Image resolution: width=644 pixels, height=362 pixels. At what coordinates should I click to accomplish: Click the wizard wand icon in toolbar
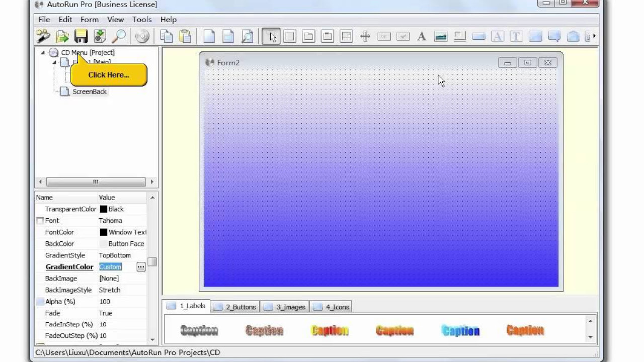point(43,36)
